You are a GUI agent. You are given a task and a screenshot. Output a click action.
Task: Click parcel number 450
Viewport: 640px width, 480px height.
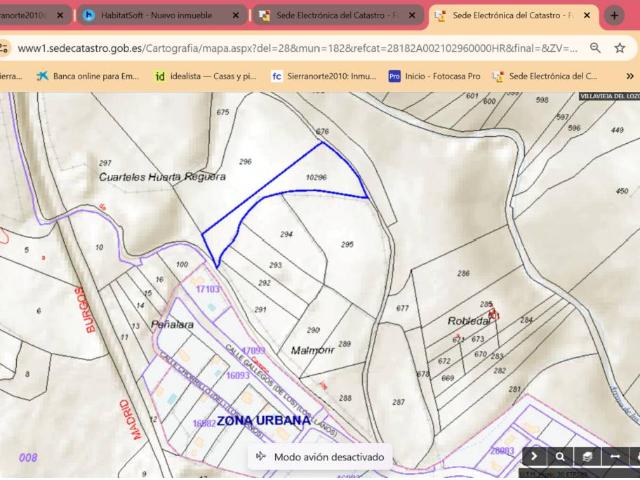[x=622, y=191]
